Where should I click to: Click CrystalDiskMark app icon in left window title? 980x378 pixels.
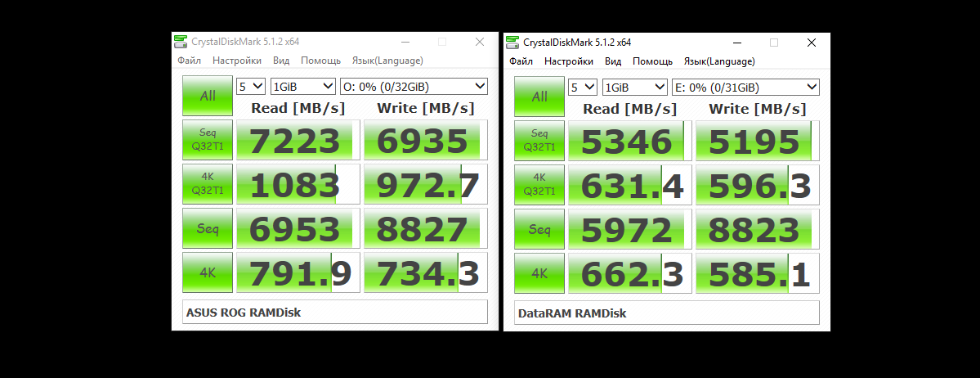(x=181, y=42)
